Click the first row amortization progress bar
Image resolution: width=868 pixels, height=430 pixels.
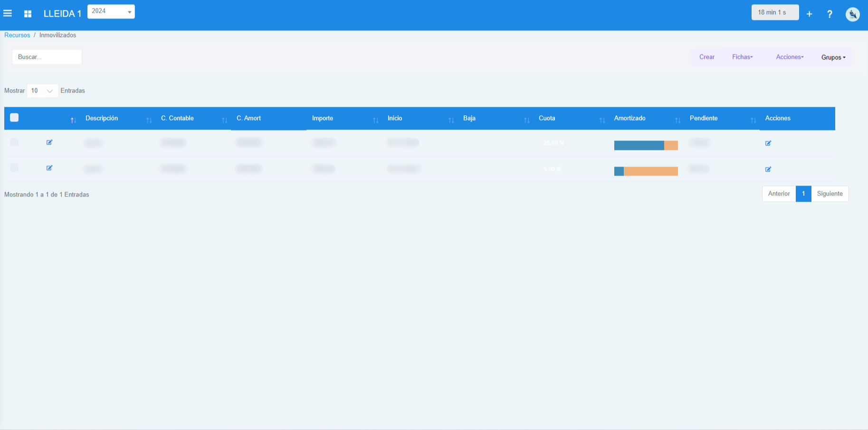point(646,145)
